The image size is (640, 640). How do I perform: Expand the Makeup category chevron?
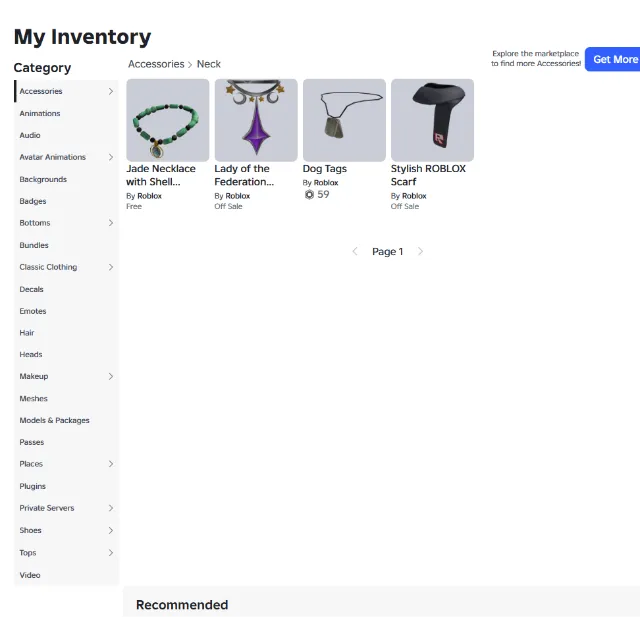pos(111,376)
